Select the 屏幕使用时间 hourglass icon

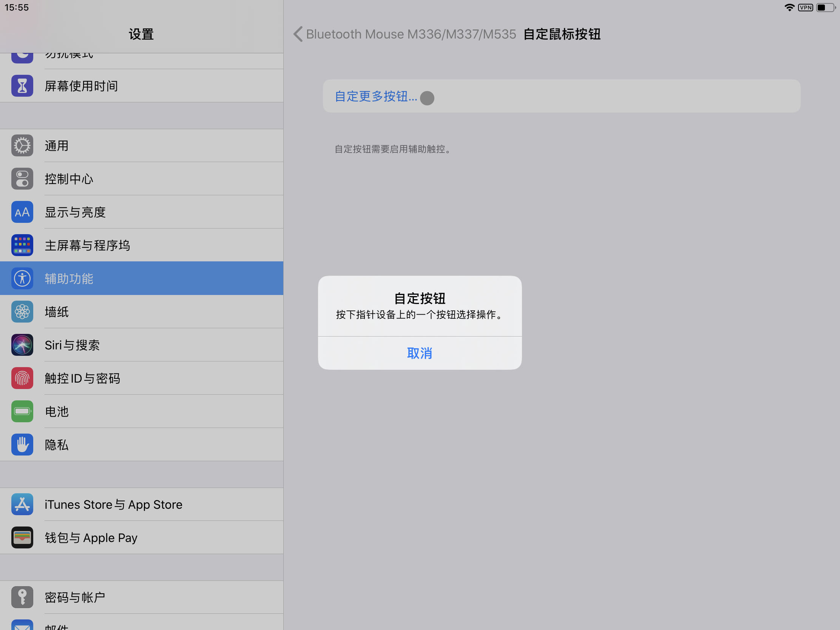tap(22, 86)
